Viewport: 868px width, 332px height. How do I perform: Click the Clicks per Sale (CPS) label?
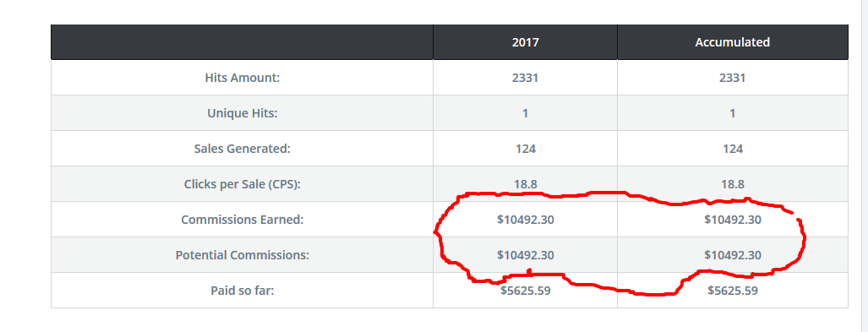tap(243, 183)
